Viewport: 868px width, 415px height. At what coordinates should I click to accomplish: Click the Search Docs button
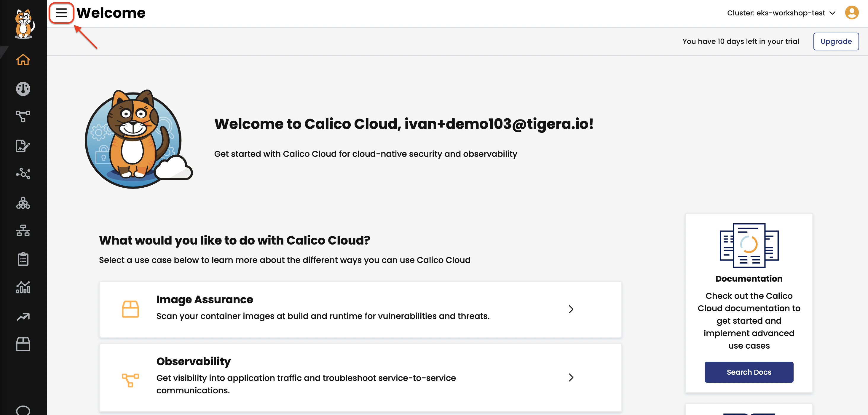749,372
